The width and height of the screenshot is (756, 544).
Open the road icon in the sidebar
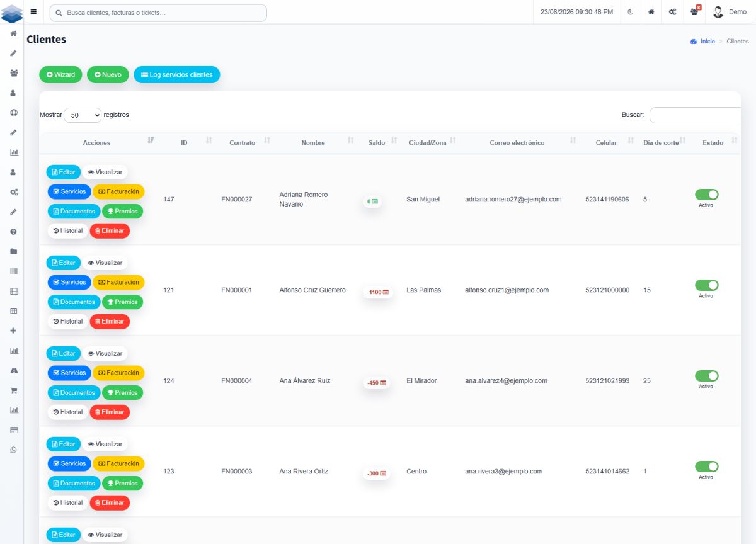13,370
